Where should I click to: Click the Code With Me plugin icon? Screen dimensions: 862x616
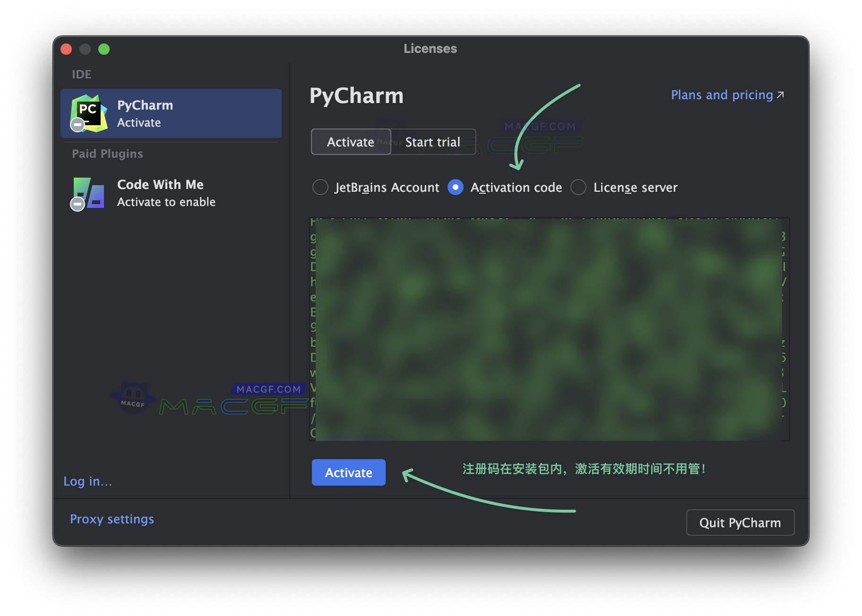[x=88, y=193]
